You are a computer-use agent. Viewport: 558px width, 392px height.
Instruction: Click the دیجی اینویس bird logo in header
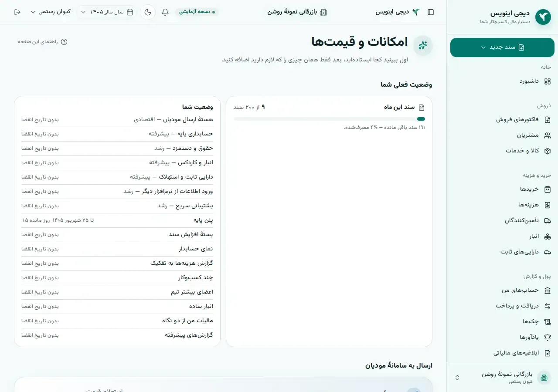pyautogui.click(x=416, y=12)
